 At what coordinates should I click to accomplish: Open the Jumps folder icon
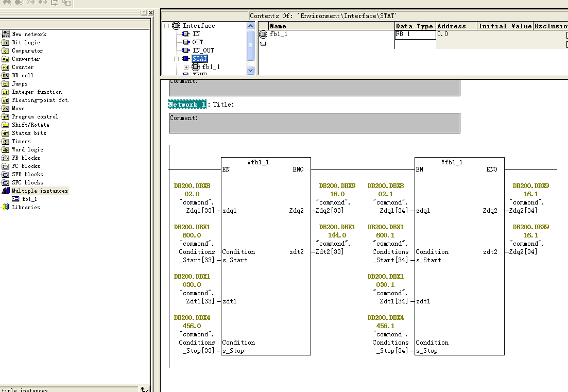click(x=6, y=83)
